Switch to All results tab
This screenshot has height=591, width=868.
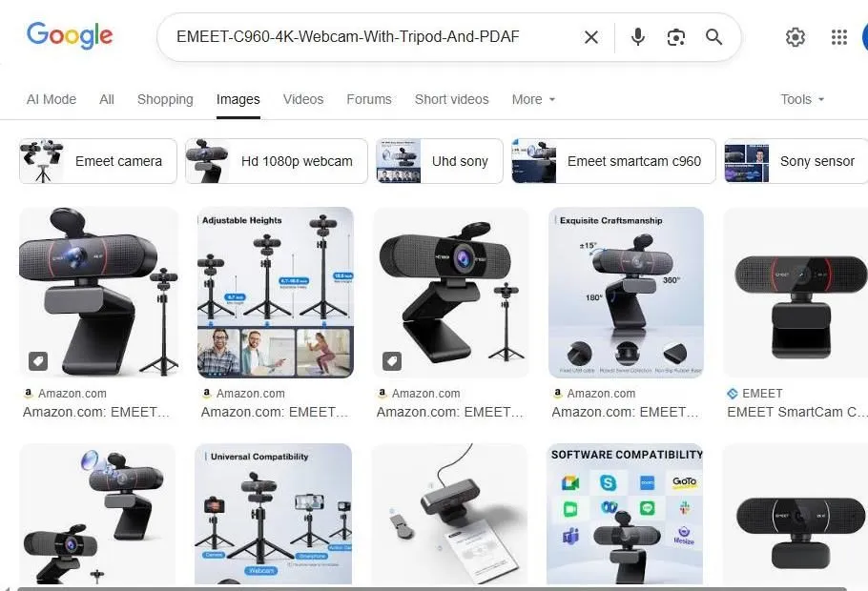[107, 99]
